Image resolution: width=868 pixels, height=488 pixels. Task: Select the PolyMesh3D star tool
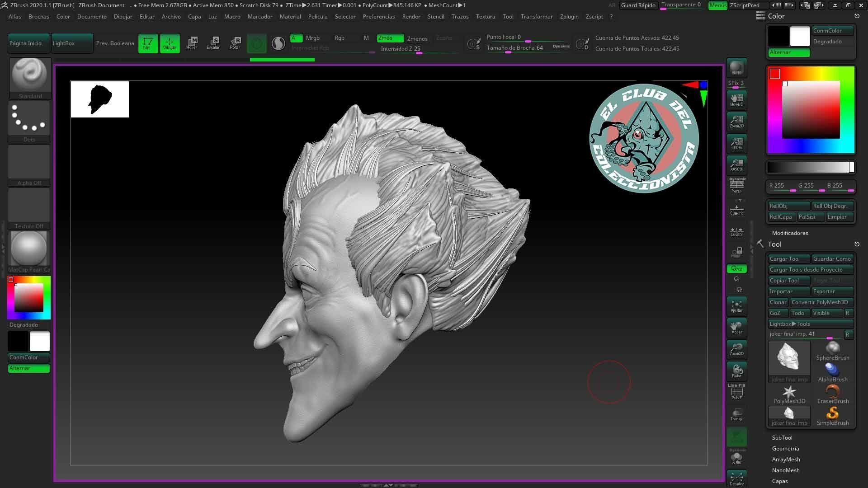(789, 394)
